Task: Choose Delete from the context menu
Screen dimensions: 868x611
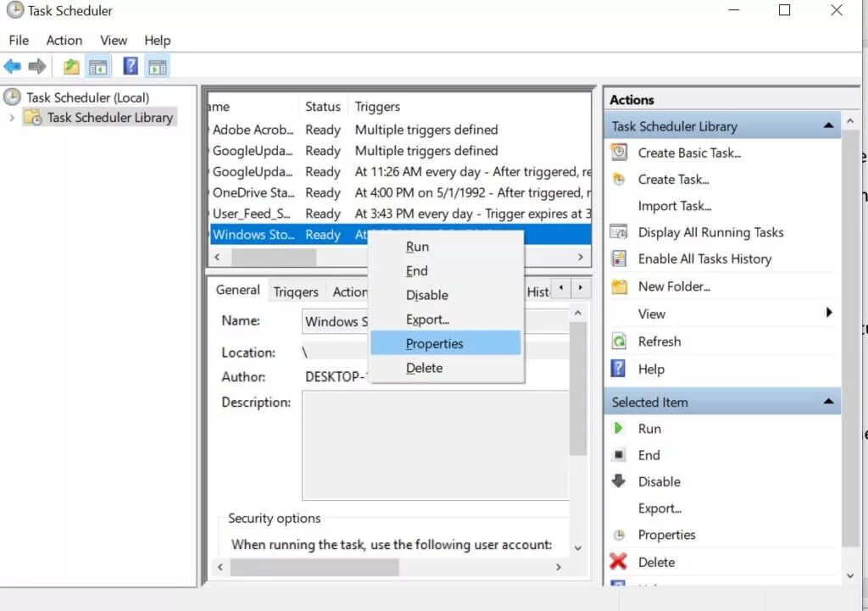Action: click(x=446, y=368)
